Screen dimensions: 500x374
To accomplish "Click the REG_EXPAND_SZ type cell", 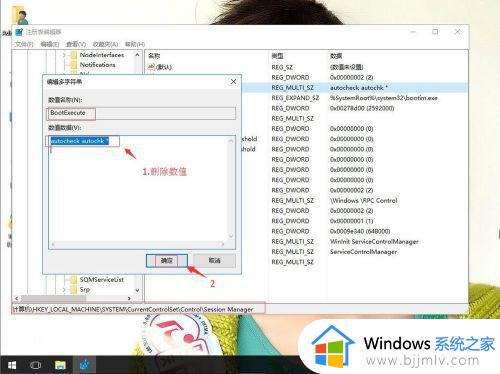I will coord(295,98).
